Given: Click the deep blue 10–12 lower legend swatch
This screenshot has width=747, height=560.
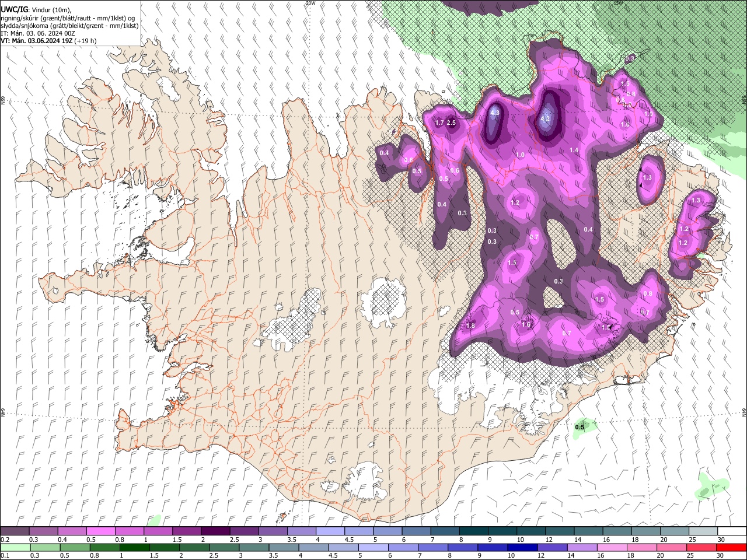Looking at the screenshot, I should pos(523,548).
